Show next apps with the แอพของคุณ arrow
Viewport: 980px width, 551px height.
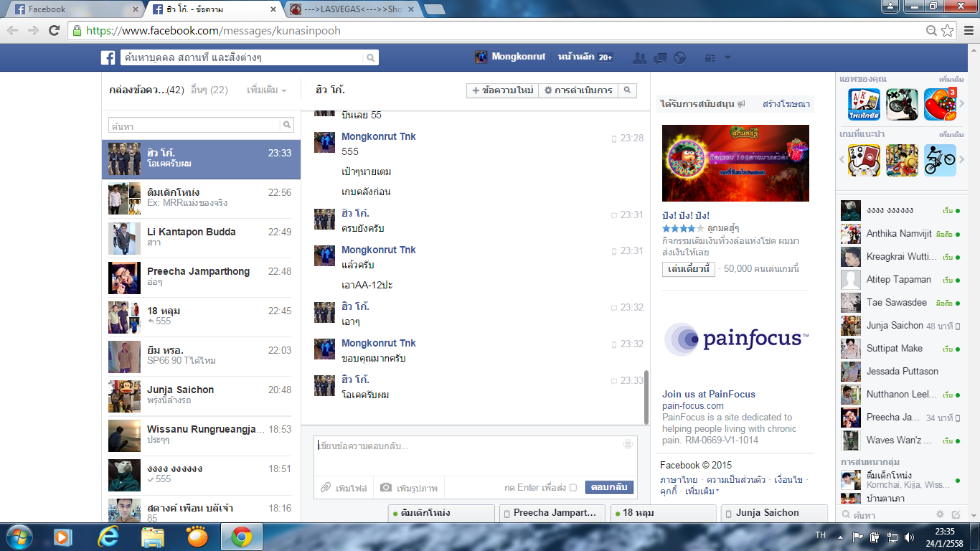[962, 105]
